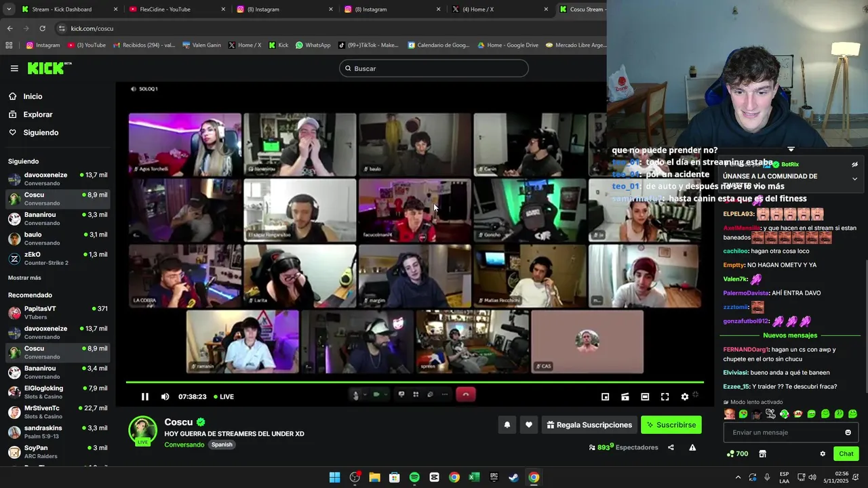Jump to Nuevos mensajes in chat
The image size is (868, 488).
[x=790, y=335]
